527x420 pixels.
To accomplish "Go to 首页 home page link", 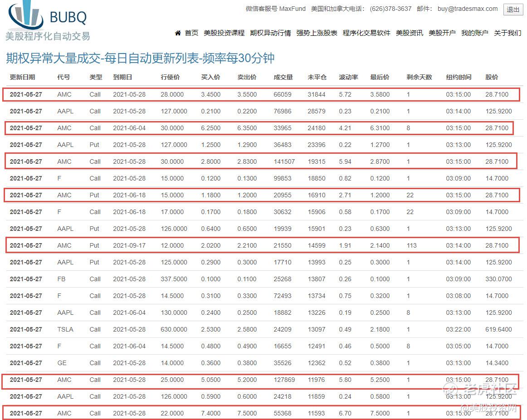I will click(x=191, y=33).
